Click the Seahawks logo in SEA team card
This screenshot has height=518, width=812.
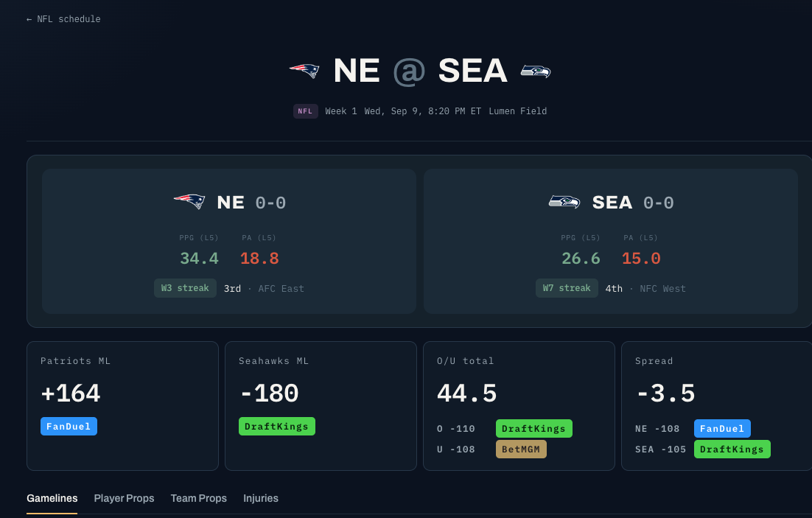564,201
